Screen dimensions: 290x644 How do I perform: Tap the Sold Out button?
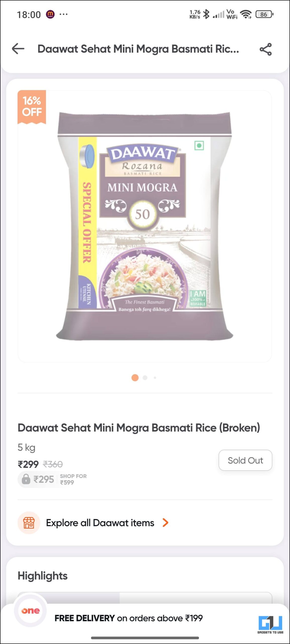[x=245, y=460]
